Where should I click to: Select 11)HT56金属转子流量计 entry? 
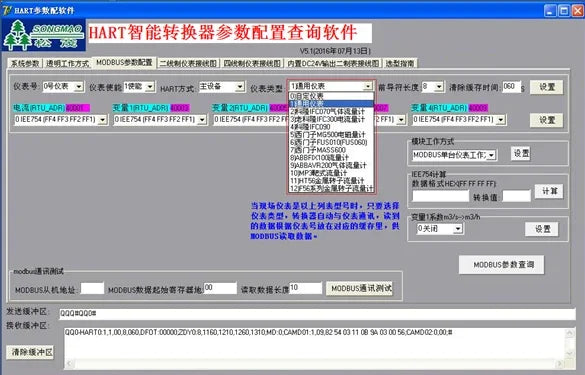[x=331, y=181]
